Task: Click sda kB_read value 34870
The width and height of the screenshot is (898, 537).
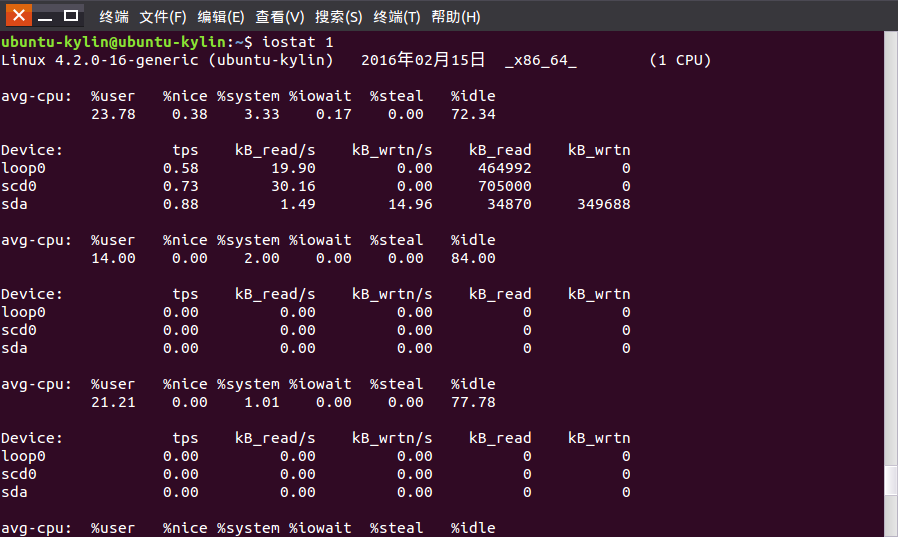Action: (509, 204)
